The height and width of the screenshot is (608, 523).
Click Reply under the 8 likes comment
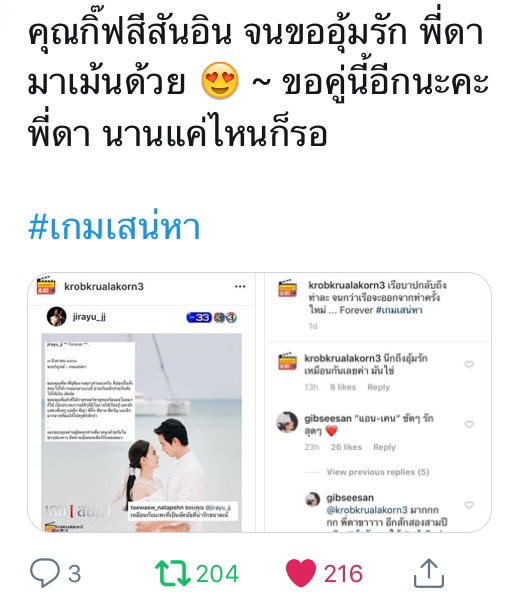coord(378,387)
